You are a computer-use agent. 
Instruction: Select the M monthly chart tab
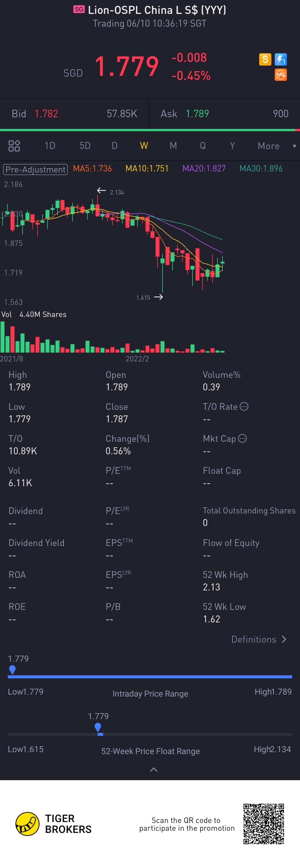[173, 146]
